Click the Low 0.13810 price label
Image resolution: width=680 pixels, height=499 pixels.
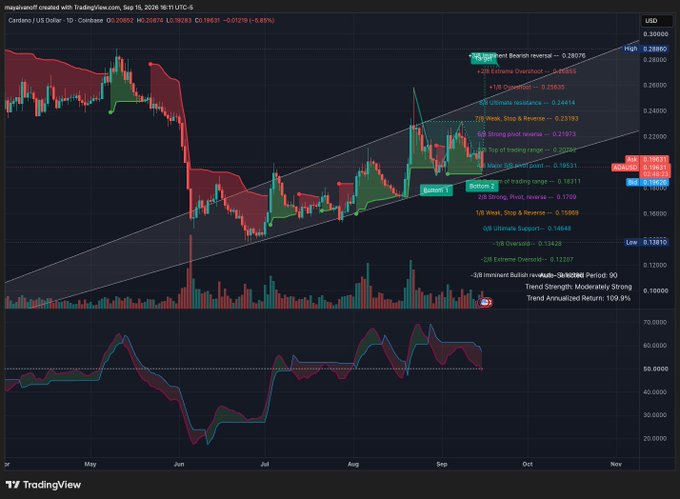(645, 242)
